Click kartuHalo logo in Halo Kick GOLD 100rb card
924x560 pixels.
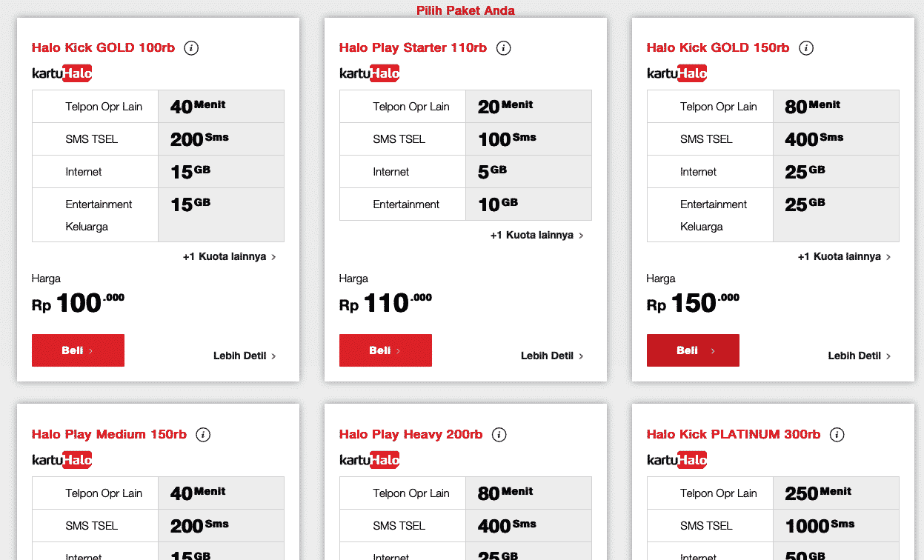(62, 73)
